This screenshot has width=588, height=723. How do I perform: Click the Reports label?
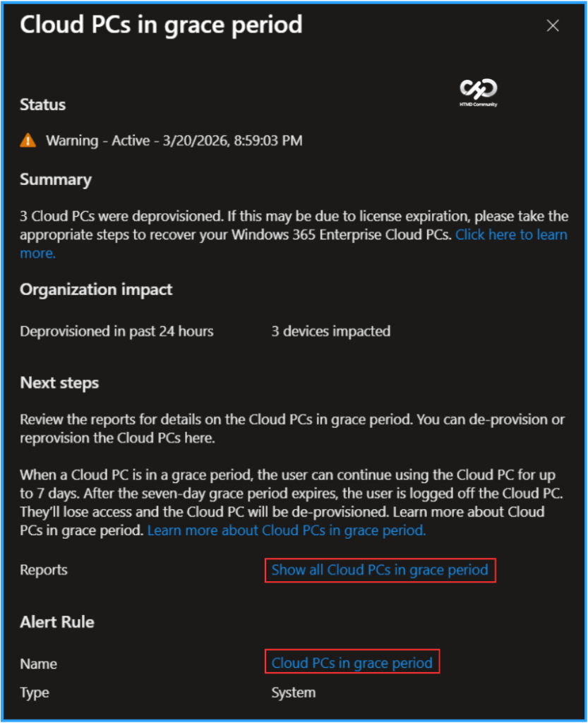43,570
